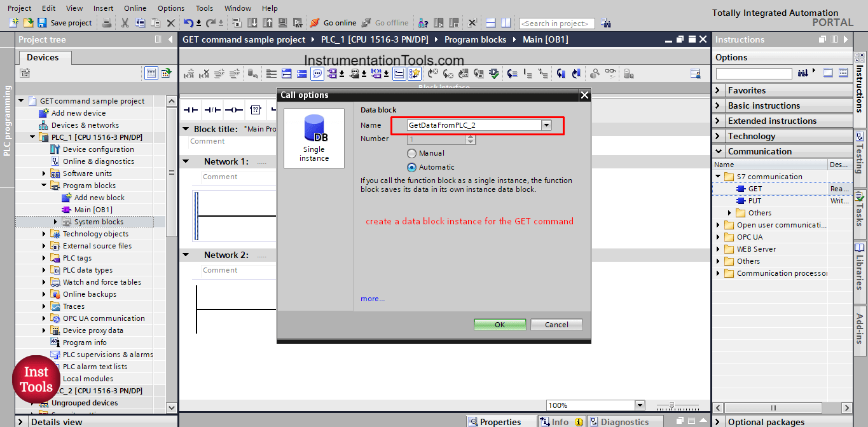Image resolution: width=868 pixels, height=427 pixels.
Task: Collapse the Communication instructions group
Action: coord(718,151)
